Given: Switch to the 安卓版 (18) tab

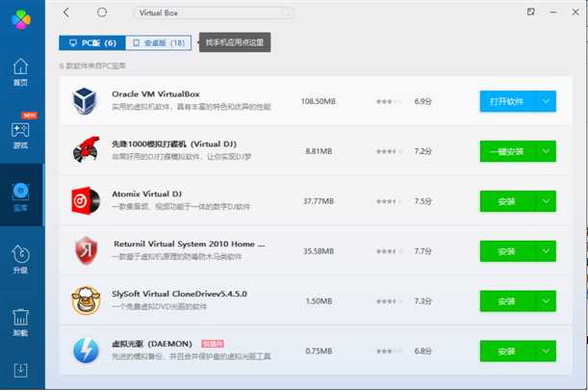Looking at the screenshot, I should [158, 42].
